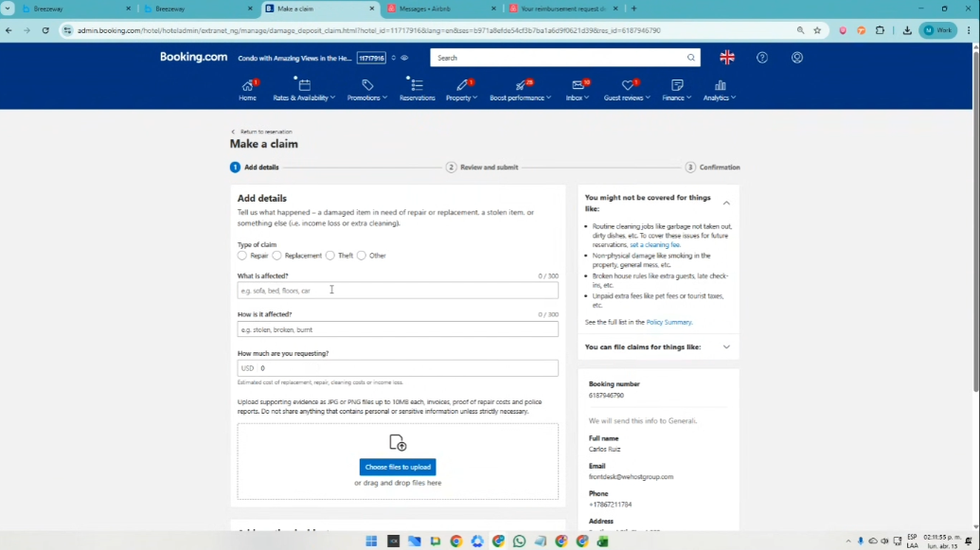Viewport: 980px width, 550px height.
Task: Open the Policy Summary link
Action: [x=668, y=322]
